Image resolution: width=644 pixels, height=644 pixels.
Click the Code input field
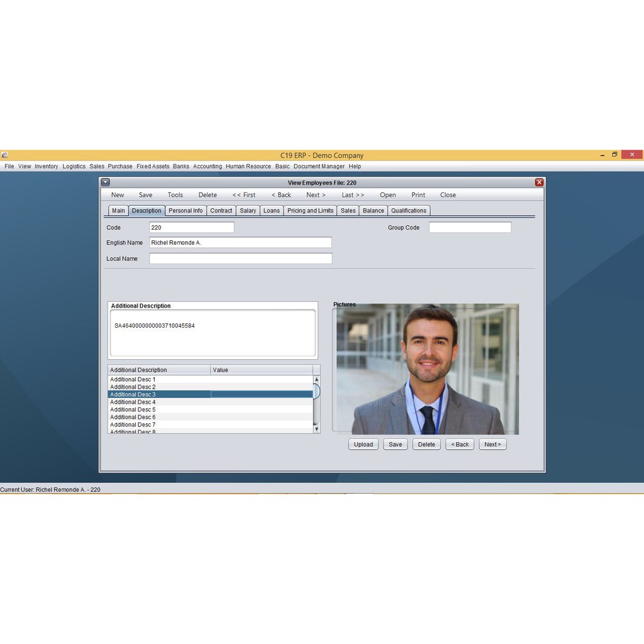pyautogui.click(x=192, y=228)
